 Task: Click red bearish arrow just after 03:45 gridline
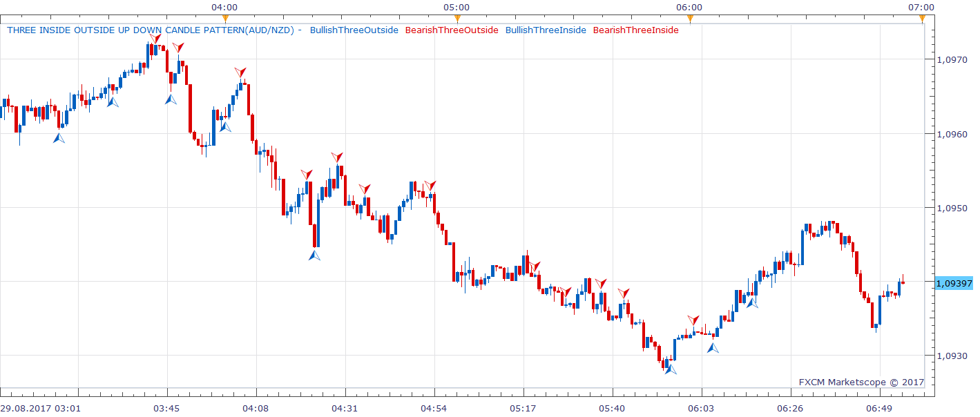coord(178,48)
